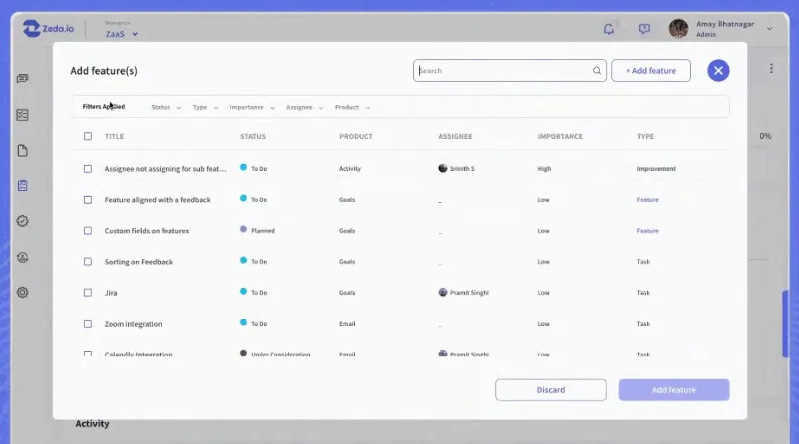Image resolution: width=799 pixels, height=444 pixels.
Task: Click Feature type link in 'Custom fields' row
Action: (x=647, y=231)
